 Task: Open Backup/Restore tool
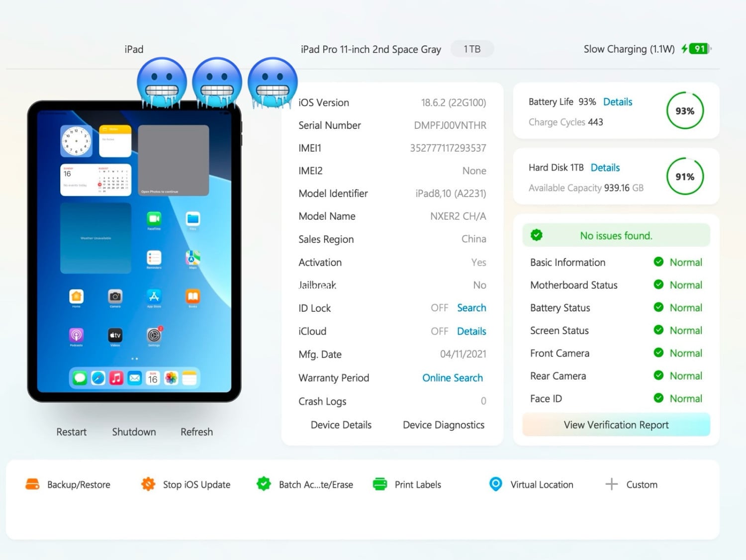[68, 484]
